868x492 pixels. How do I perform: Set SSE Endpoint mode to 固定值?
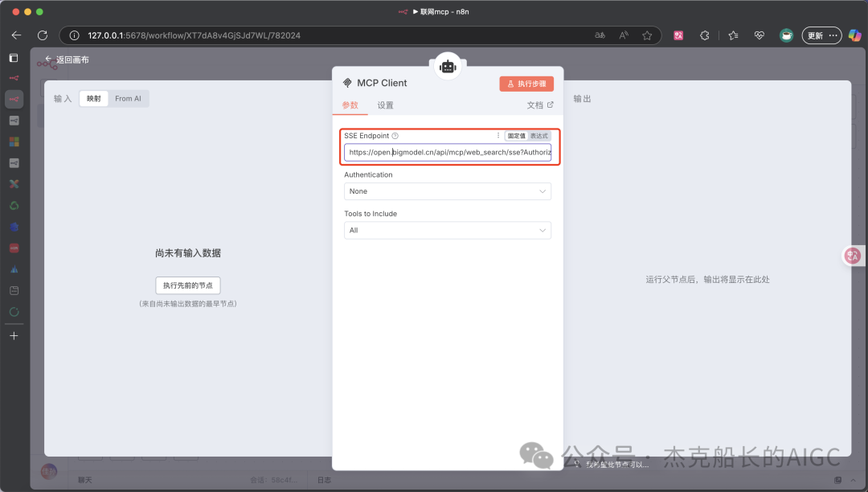click(517, 136)
